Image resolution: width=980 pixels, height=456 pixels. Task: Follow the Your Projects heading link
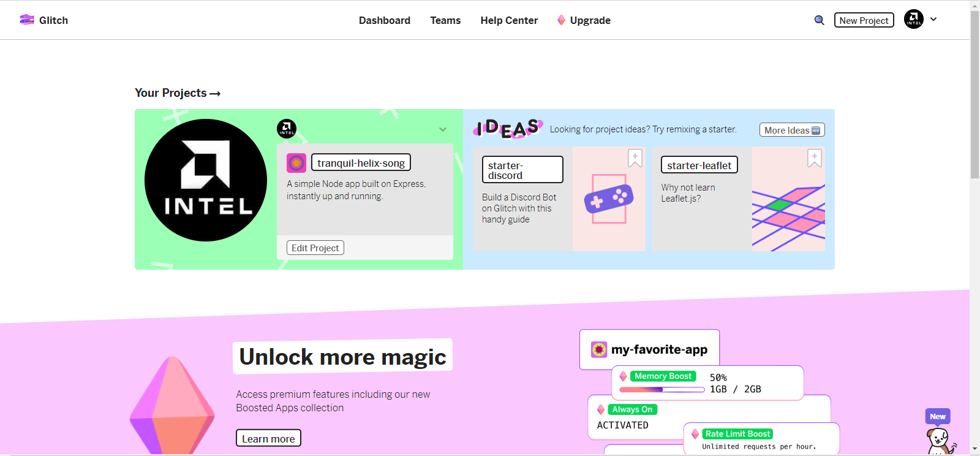click(178, 93)
